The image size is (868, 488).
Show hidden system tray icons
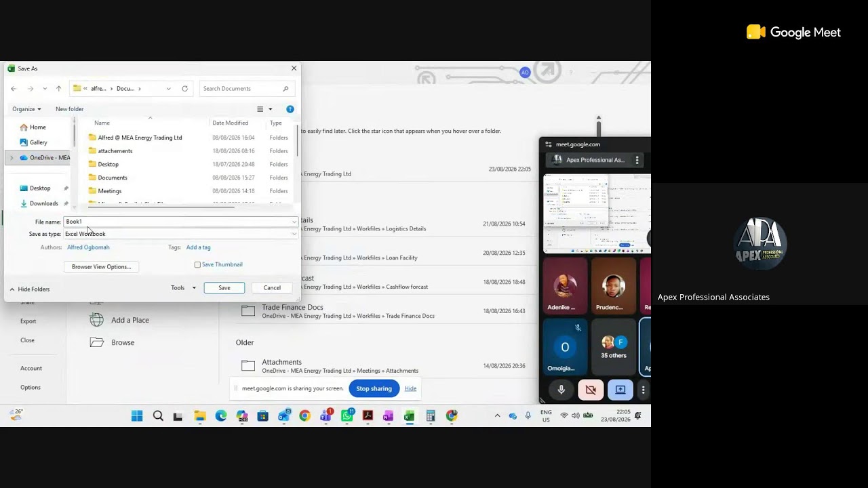(x=497, y=416)
